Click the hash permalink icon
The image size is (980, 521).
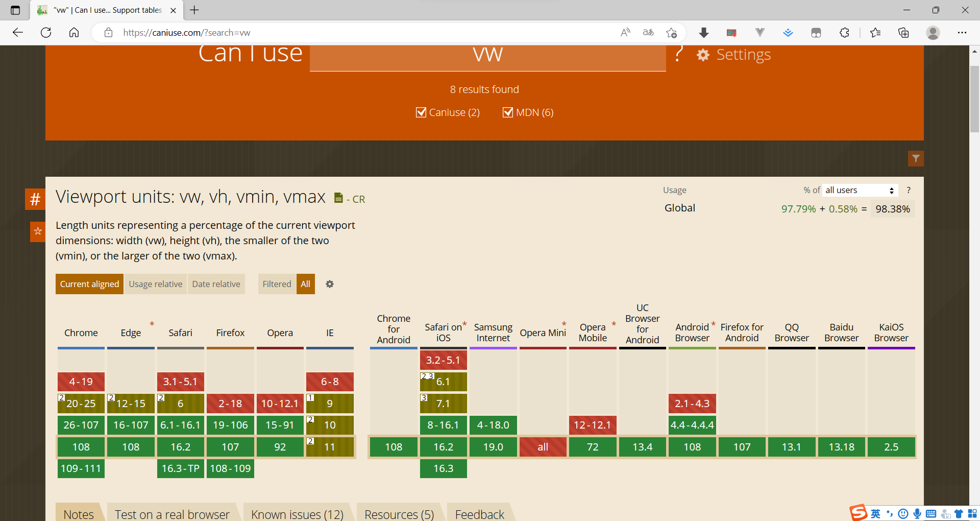click(x=35, y=199)
